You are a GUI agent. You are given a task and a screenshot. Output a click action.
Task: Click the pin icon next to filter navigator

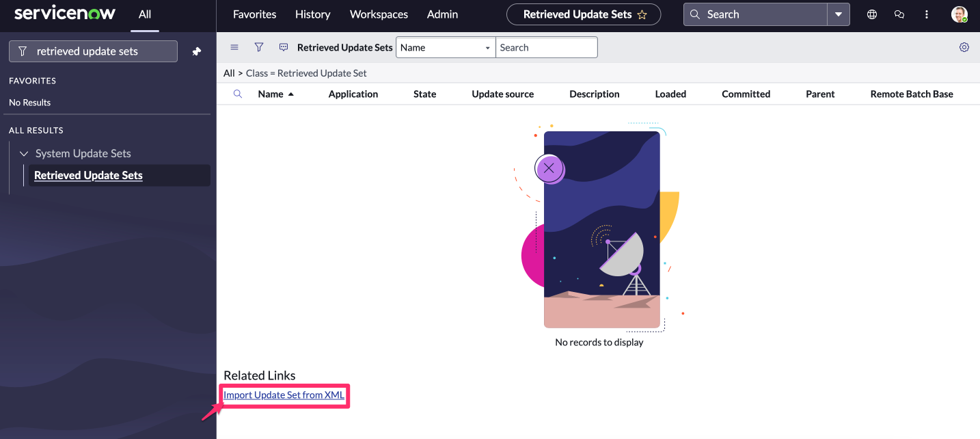pos(198,51)
